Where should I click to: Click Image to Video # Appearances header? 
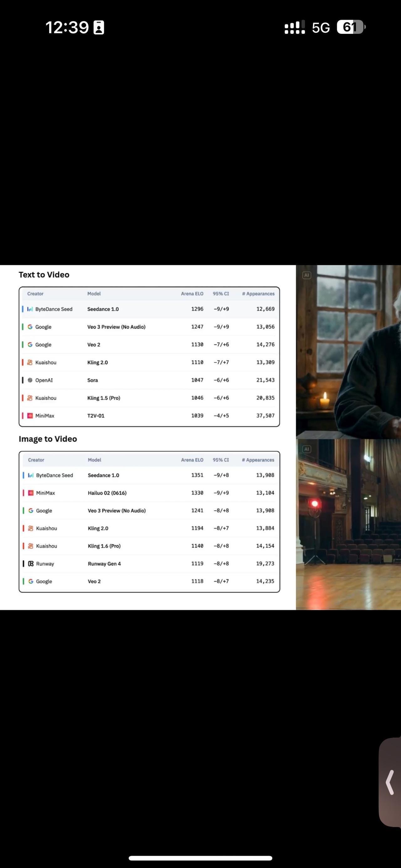258,460
